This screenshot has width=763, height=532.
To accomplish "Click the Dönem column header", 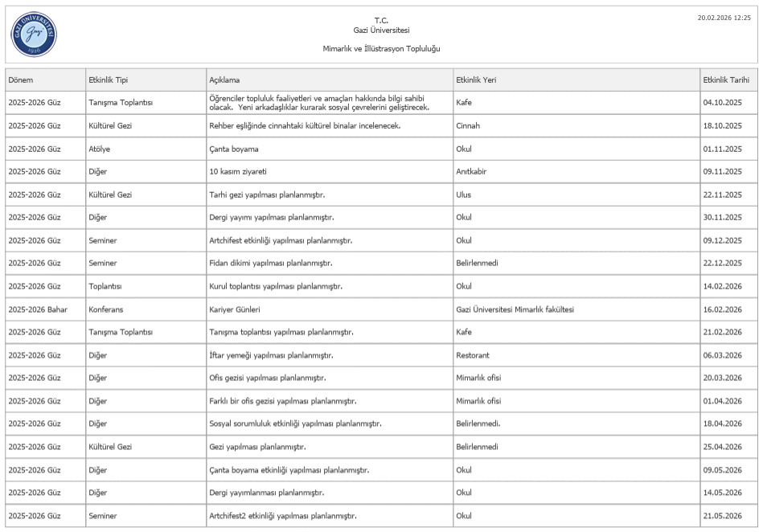I will pyautogui.click(x=21, y=80).
